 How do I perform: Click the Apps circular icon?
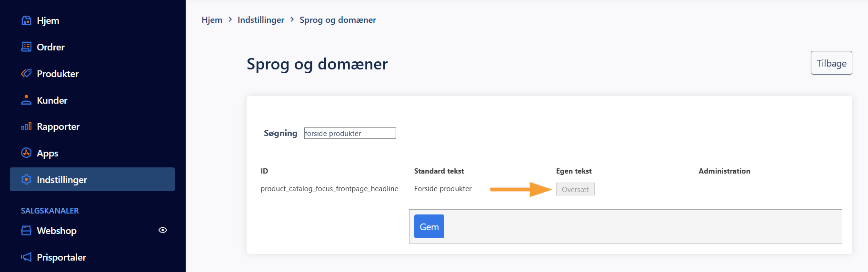pyautogui.click(x=26, y=153)
